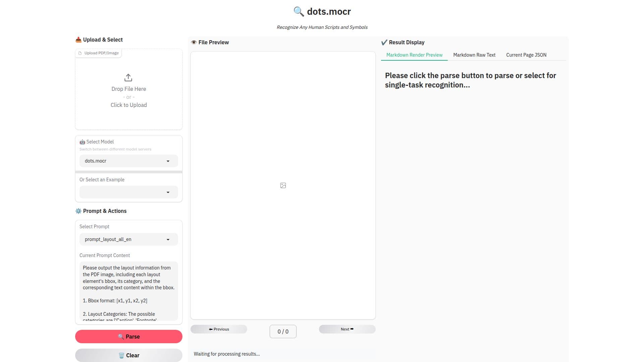This screenshot has height=362, width=644.
Task: Start parsing with the red Parse button
Action: pos(129,337)
